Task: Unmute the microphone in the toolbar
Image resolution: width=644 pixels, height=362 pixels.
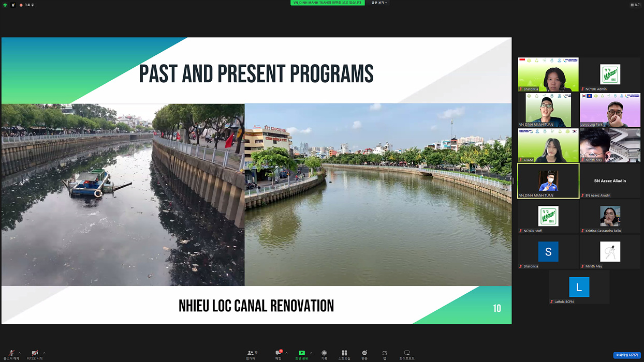Action: click(11, 353)
